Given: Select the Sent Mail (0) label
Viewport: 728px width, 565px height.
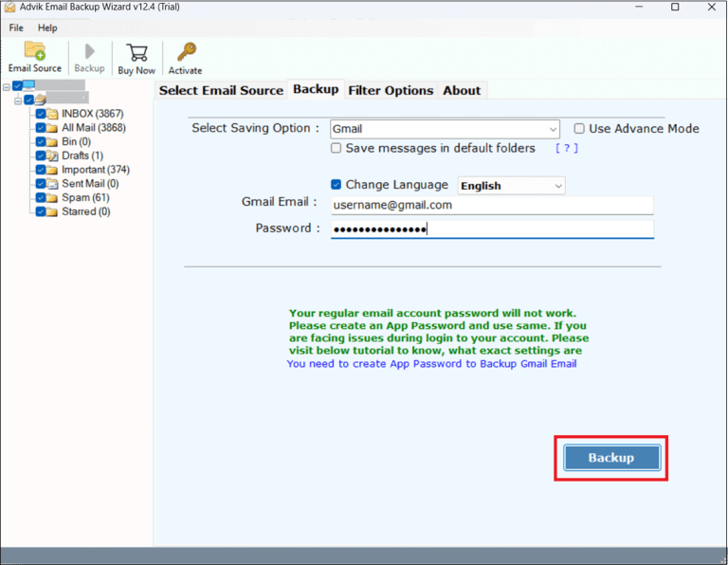Looking at the screenshot, I should 91,183.
